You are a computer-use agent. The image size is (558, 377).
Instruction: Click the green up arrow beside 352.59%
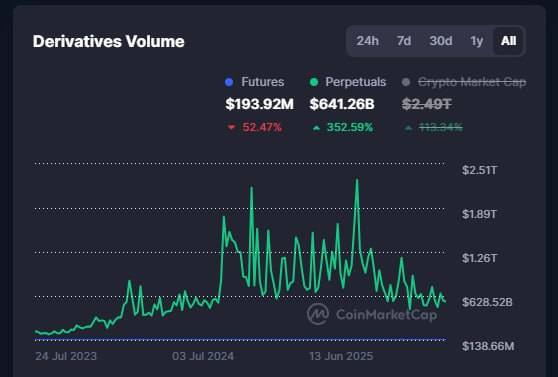pos(316,127)
